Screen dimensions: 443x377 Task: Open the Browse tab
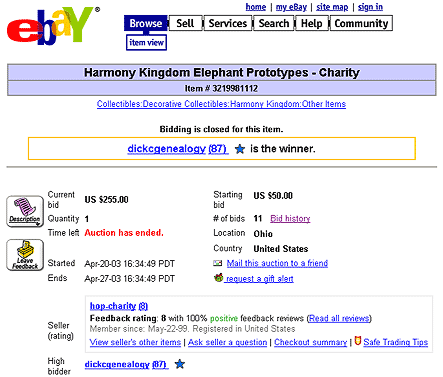(x=146, y=23)
